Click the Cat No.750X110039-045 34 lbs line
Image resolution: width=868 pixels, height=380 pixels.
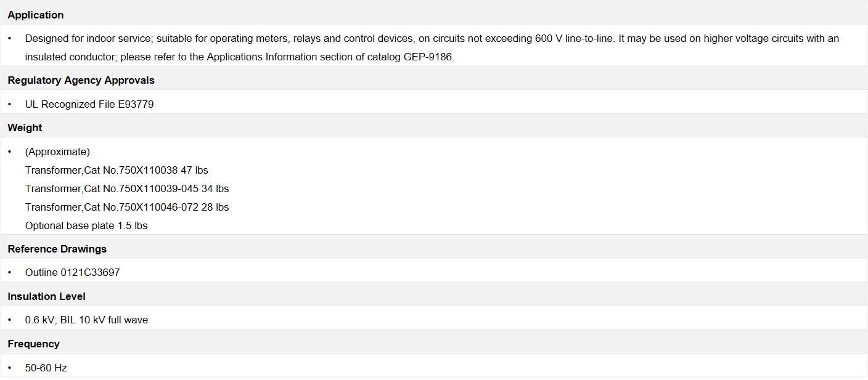tap(127, 188)
